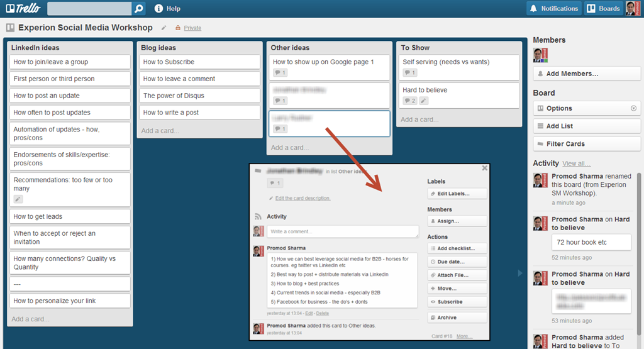Open 'How to write a post' card

pos(199,113)
